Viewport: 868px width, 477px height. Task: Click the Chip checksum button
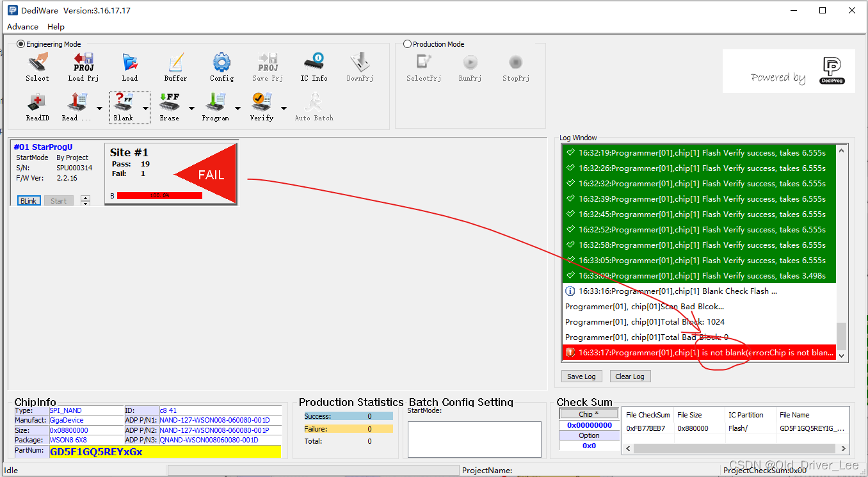pyautogui.click(x=589, y=414)
